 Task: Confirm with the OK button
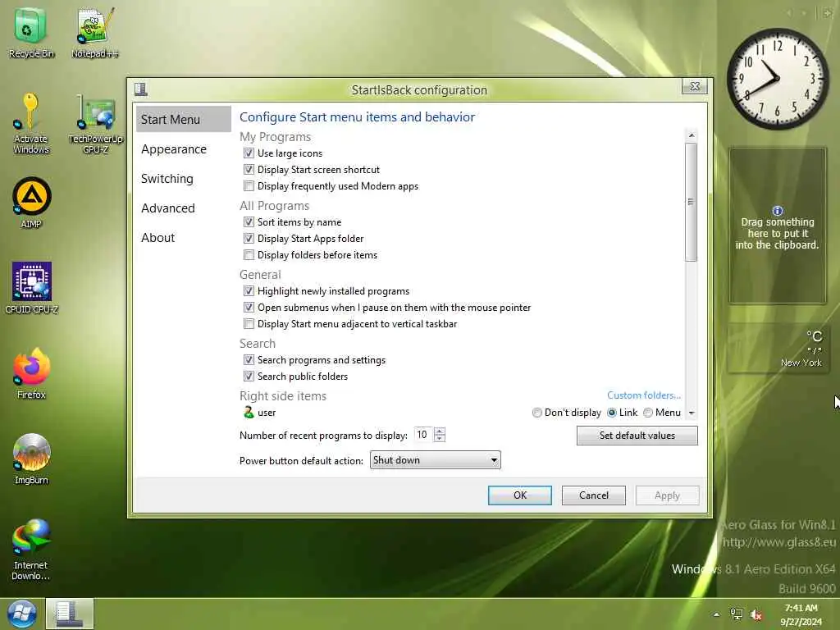click(519, 495)
